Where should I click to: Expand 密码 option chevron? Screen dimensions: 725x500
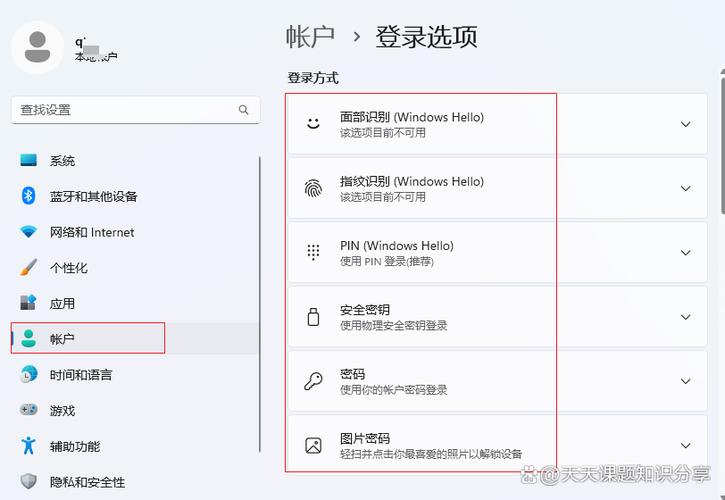(685, 381)
